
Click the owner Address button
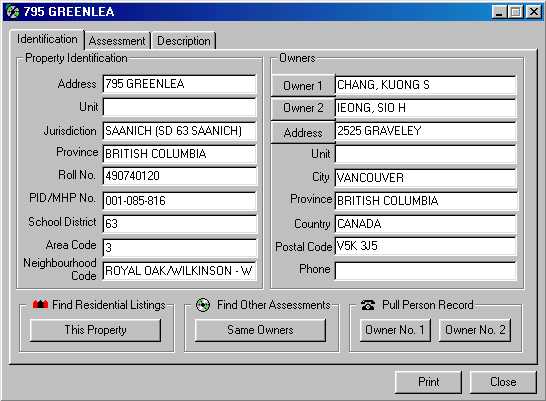click(x=303, y=132)
